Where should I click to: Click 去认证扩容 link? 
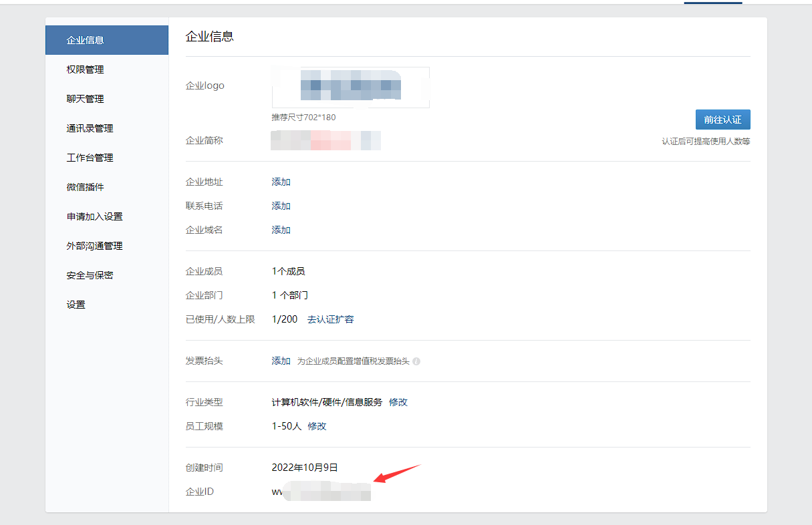tap(330, 319)
